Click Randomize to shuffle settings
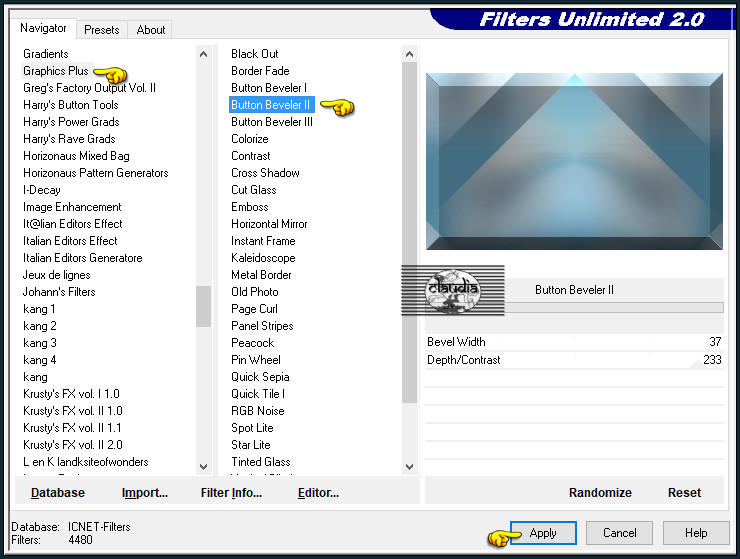Screen dimensions: 740x559 (600, 493)
